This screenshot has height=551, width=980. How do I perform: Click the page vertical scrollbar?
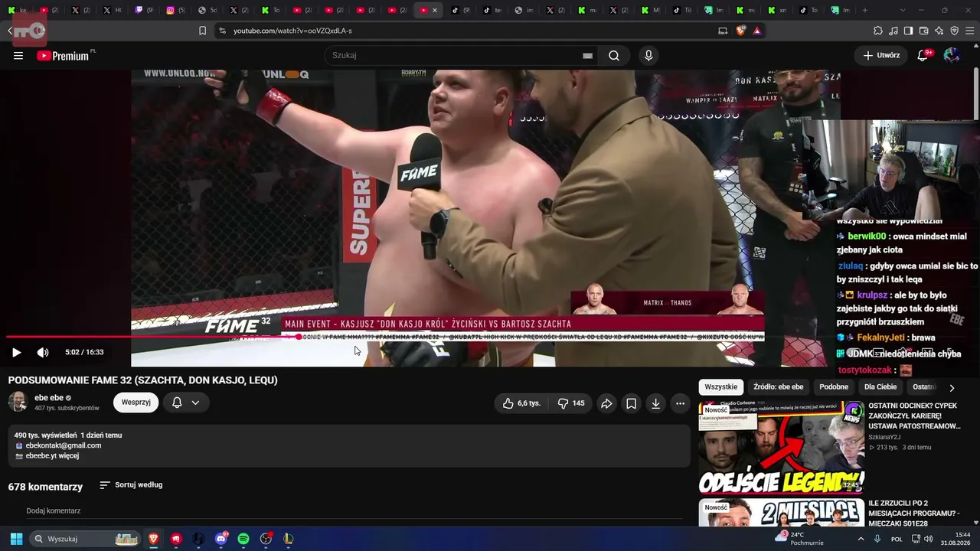[x=977, y=95]
